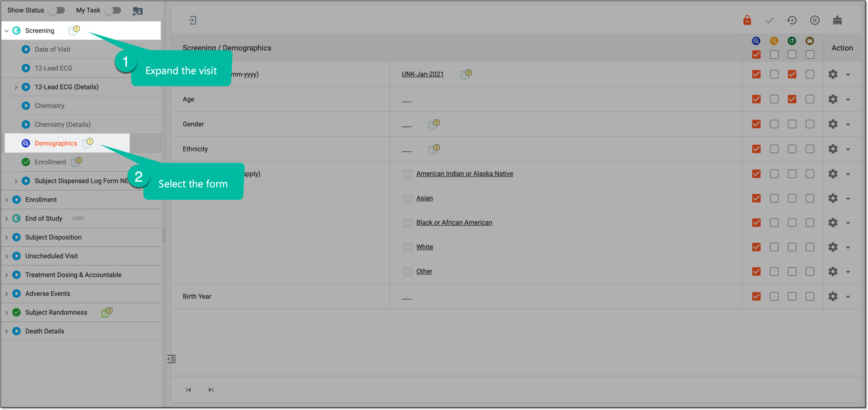Image resolution: width=868 pixels, height=410 pixels.
Task: Open the history restore icon
Action: (x=792, y=20)
